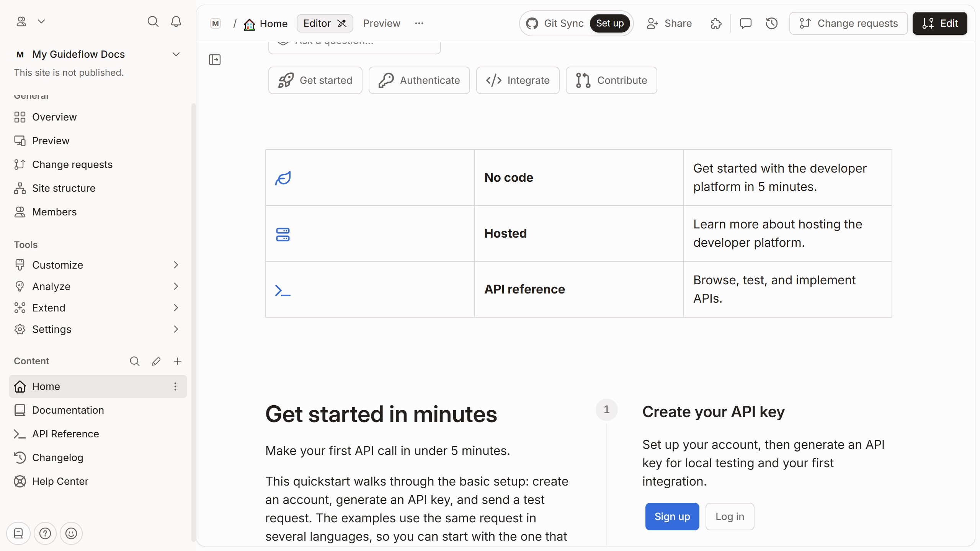Viewport: 980px width, 551px height.
Task: Open the Site structure page
Action: (97, 188)
